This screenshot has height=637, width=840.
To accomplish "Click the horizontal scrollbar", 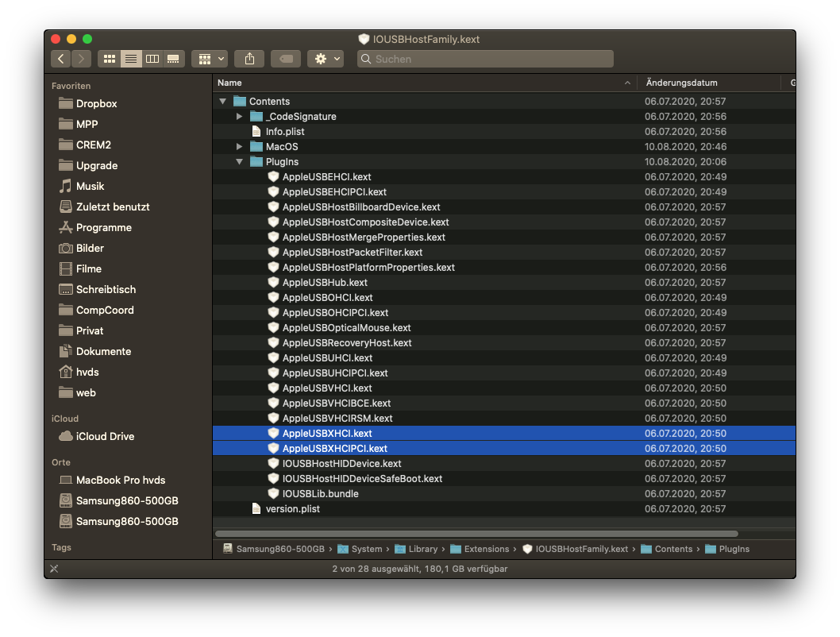I will 476,534.
